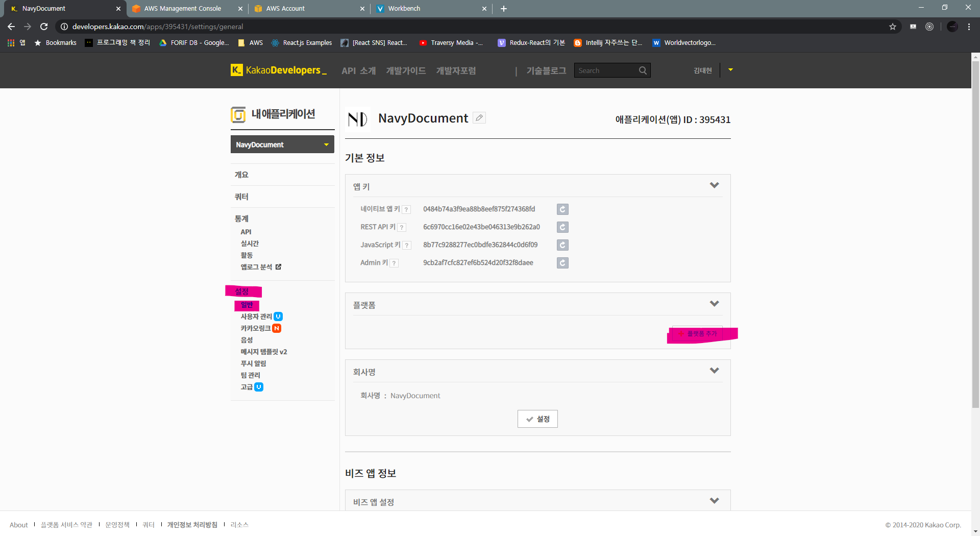
Task: Click the ND app logo thumbnail
Action: [x=358, y=119]
